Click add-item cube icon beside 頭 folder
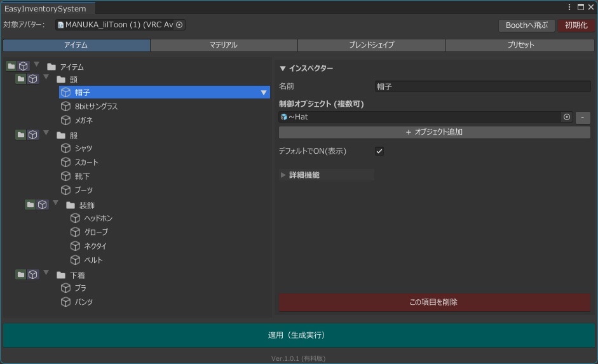 pos(33,79)
